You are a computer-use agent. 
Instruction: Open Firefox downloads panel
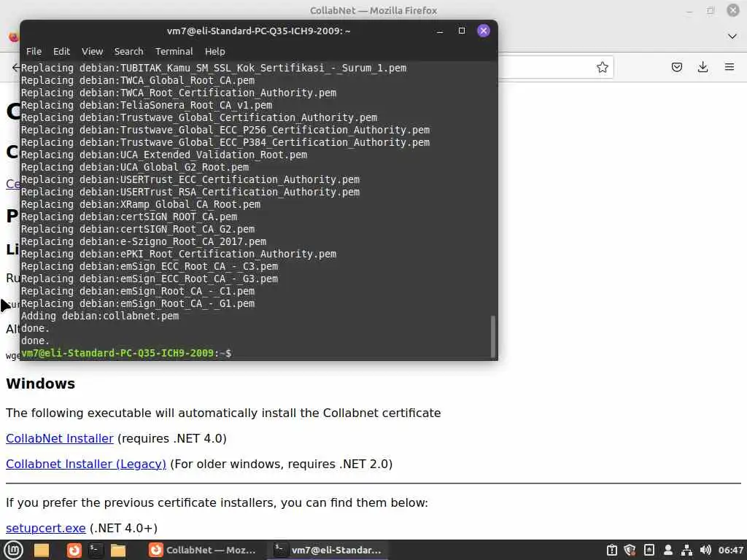point(703,67)
